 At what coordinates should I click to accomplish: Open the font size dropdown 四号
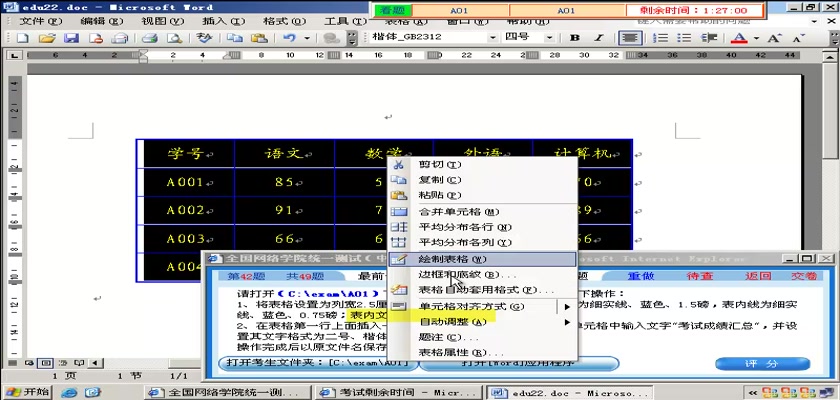pos(549,37)
